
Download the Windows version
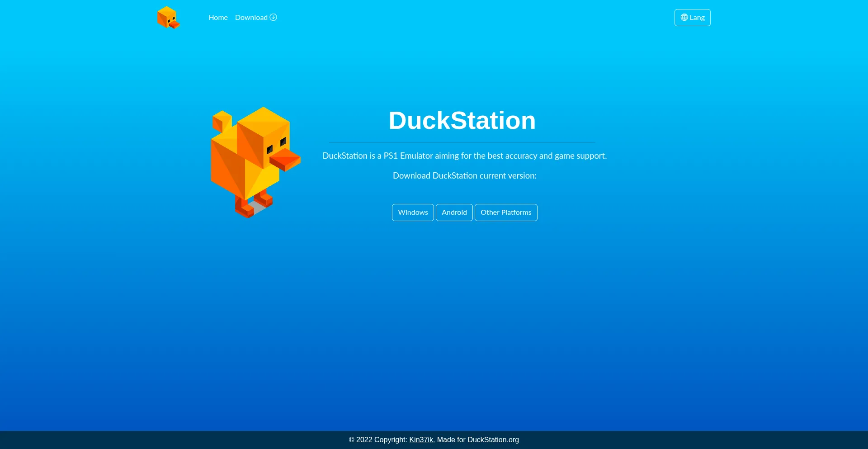point(413,213)
